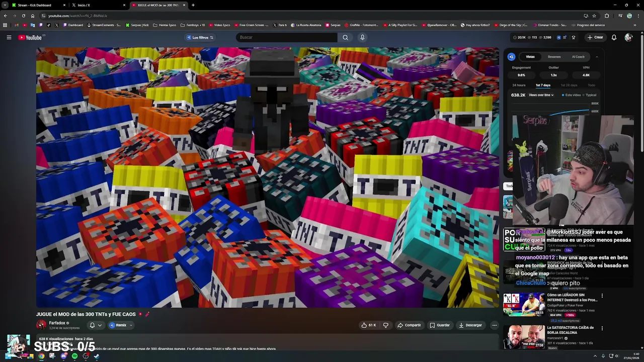Dislike the video with thumbs-down icon
The width and height of the screenshot is (644, 362).
coord(386,325)
